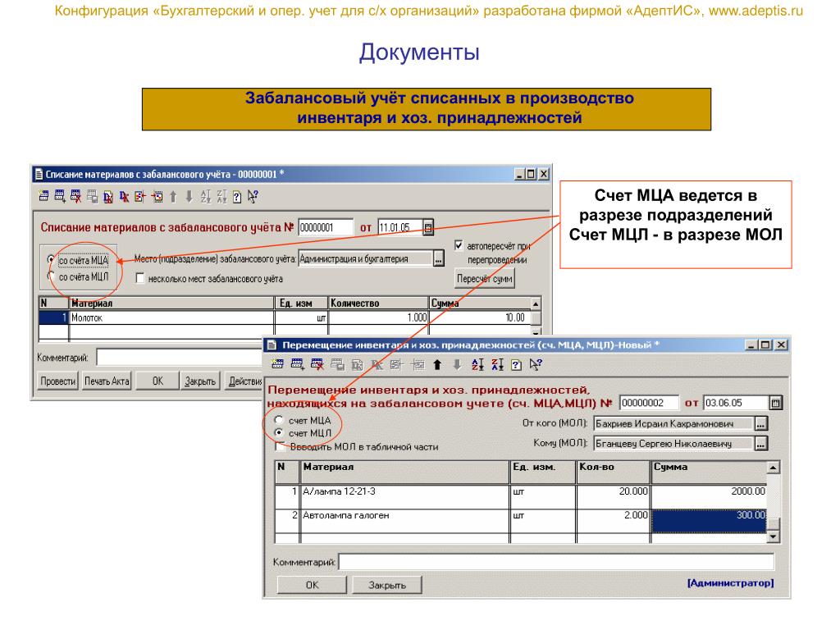Click Закрыть in Списание материалов window
This screenshot has width=840, height=630.
[x=200, y=381]
